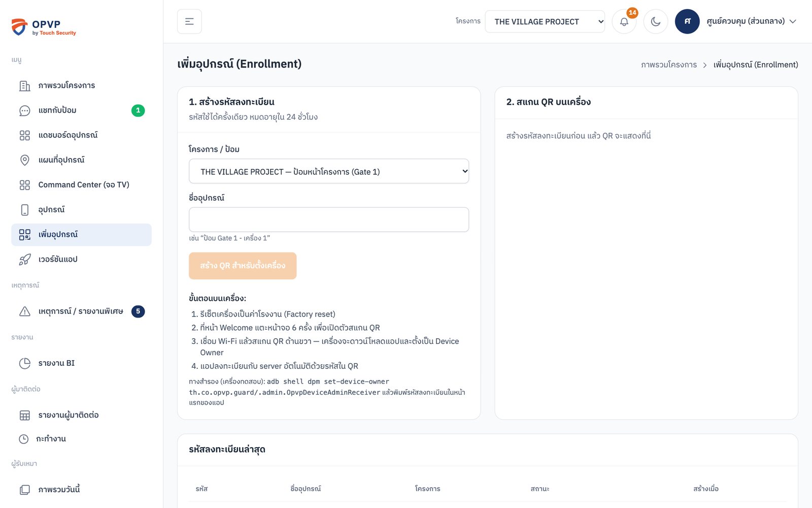Click the อุปกรณ์ phone icon

pos(24,210)
